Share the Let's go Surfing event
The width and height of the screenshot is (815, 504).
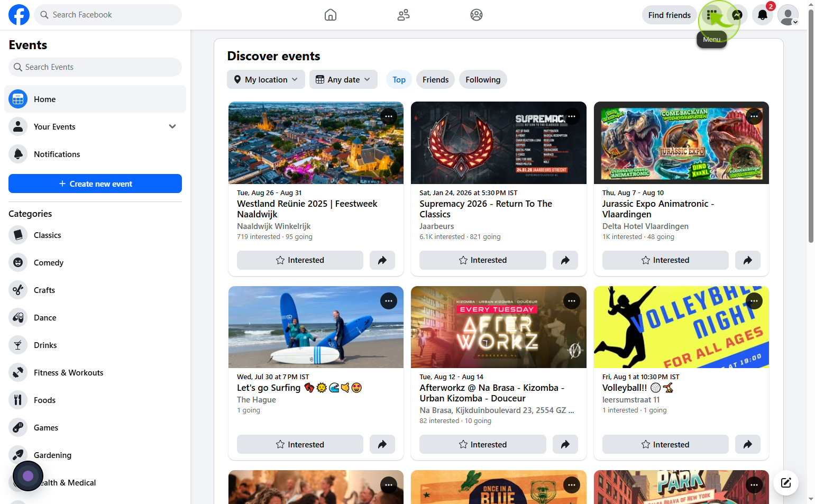(382, 444)
